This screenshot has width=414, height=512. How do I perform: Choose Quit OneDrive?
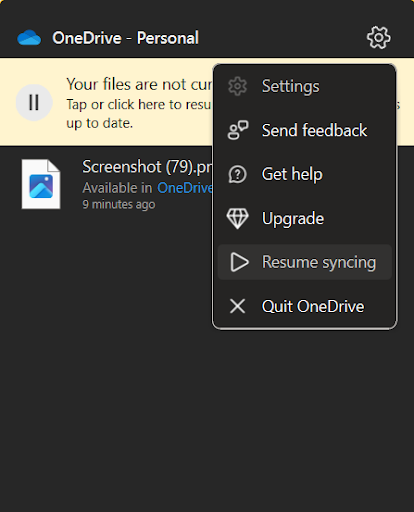pos(304,306)
